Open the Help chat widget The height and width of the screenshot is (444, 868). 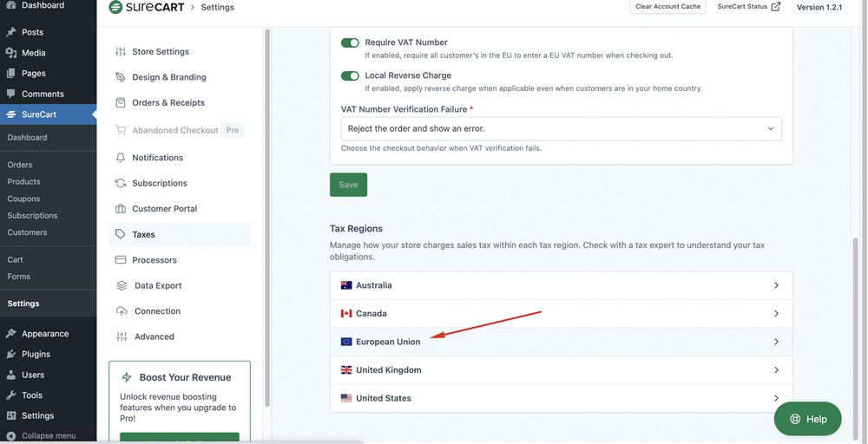click(x=807, y=419)
